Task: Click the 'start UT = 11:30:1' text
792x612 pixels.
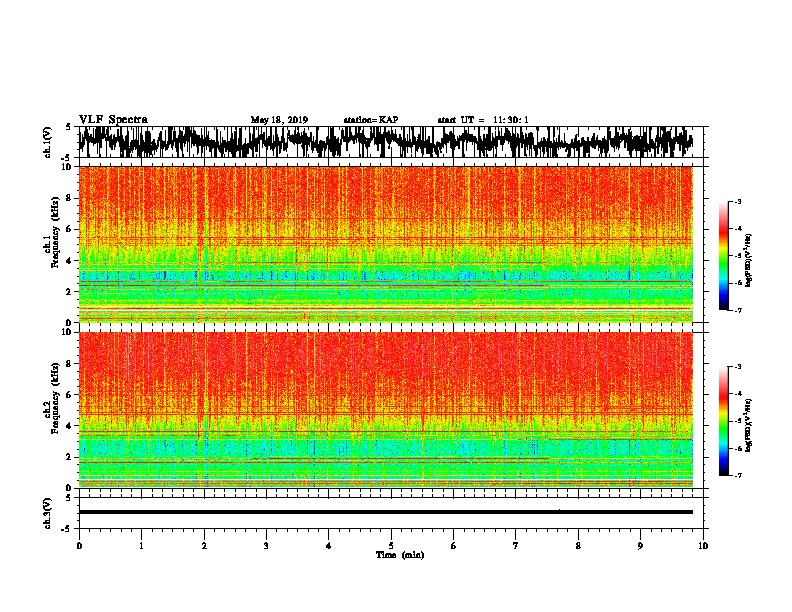Action: coord(483,120)
